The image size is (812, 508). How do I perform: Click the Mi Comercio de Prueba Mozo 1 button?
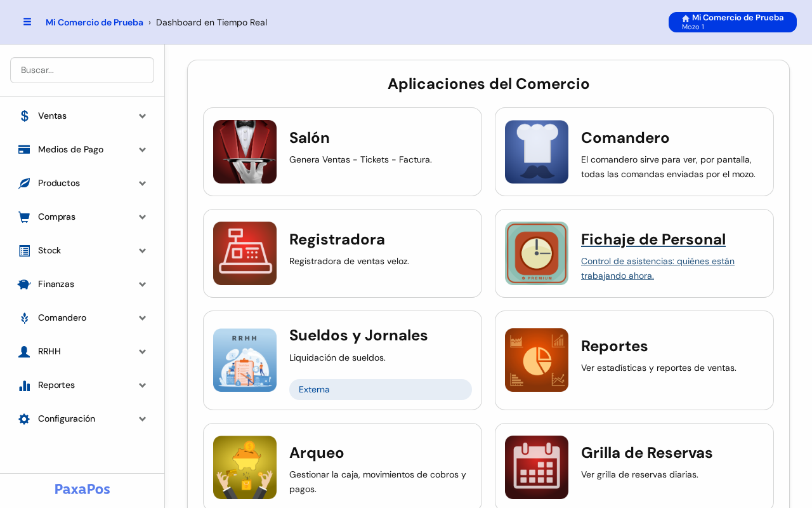point(733,22)
